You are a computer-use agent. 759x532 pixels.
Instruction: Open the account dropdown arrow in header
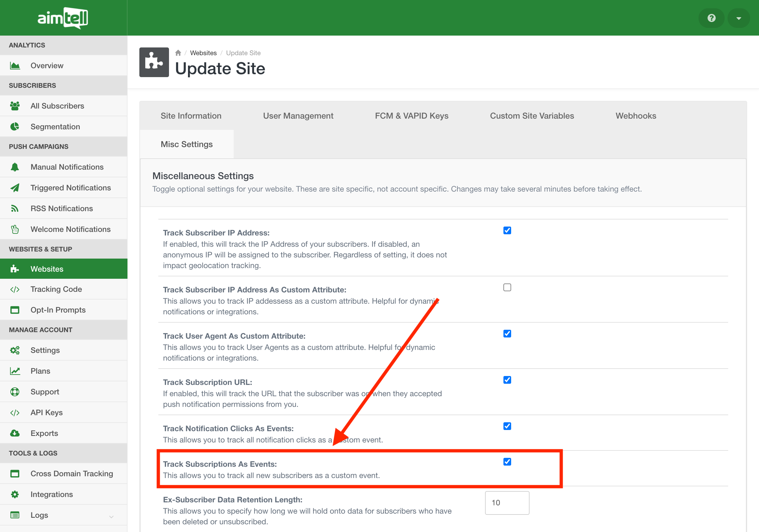point(739,18)
